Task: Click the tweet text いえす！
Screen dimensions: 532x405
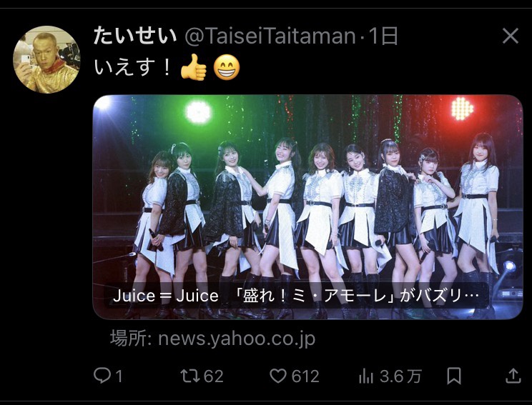Action: click(x=132, y=67)
